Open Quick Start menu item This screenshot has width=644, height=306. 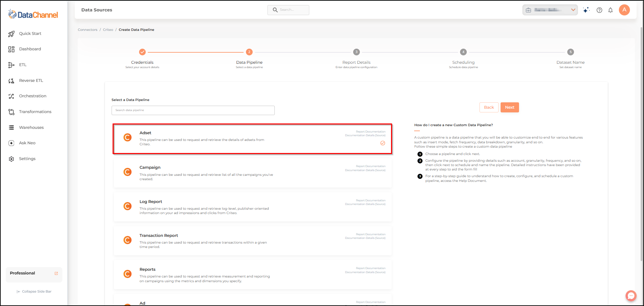(x=30, y=34)
